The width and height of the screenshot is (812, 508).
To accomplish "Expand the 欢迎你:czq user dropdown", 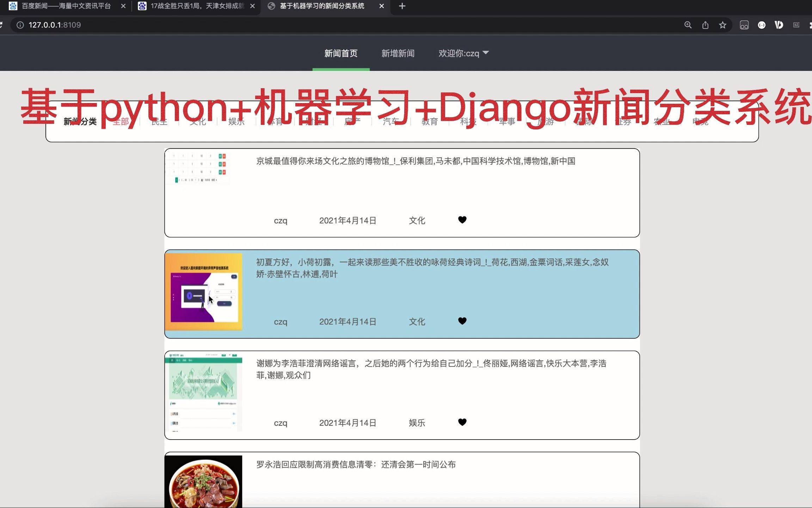I will click(x=463, y=54).
